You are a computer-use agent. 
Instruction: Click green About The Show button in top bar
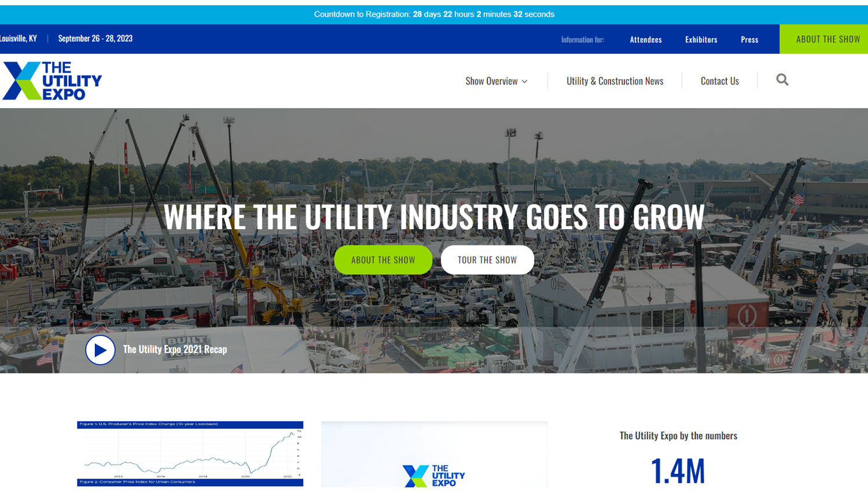click(827, 39)
